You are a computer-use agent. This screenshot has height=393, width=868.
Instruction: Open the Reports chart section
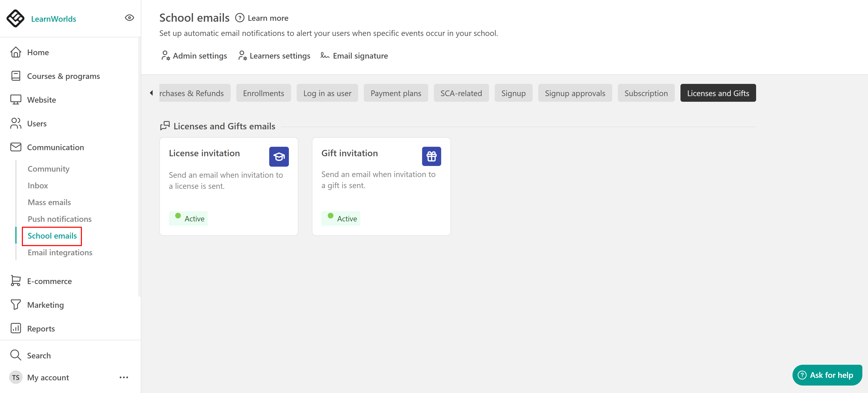tap(41, 328)
